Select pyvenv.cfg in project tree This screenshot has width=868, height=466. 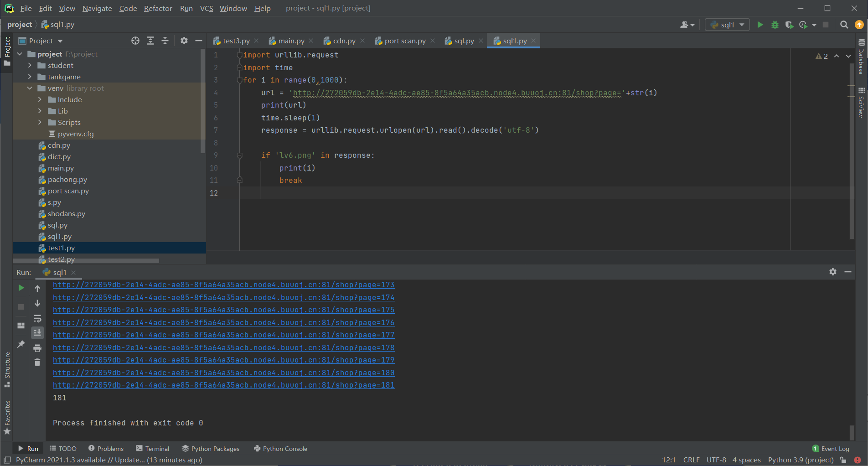(75, 134)
